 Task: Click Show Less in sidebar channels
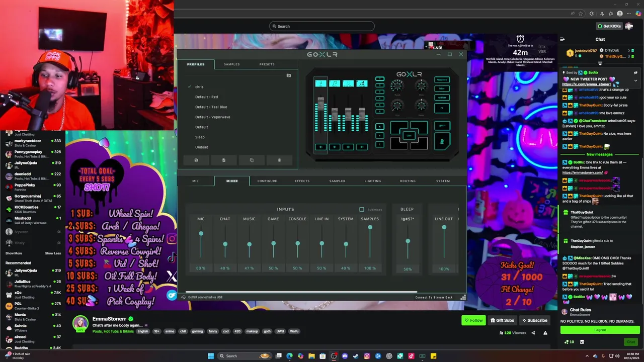(53, 253)
